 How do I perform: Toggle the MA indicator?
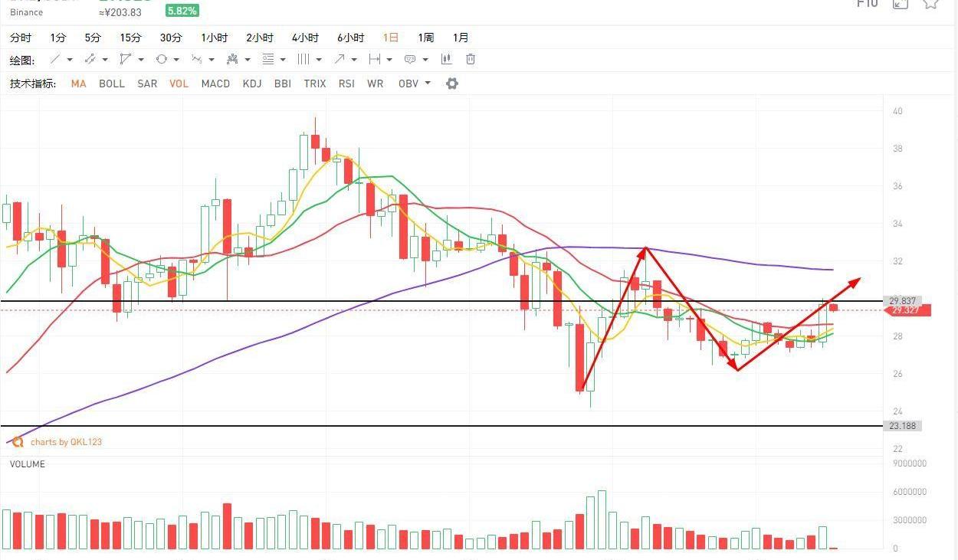coord(78,84)
